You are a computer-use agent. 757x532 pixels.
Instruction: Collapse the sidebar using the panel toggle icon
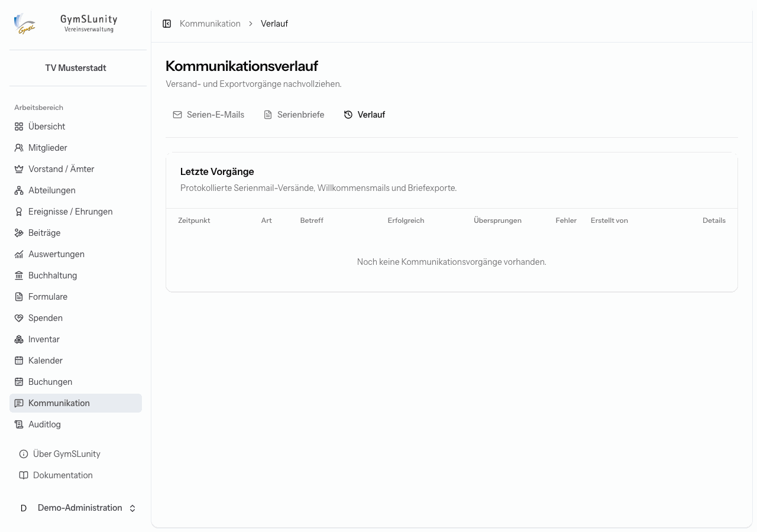[x=167, y=24]
